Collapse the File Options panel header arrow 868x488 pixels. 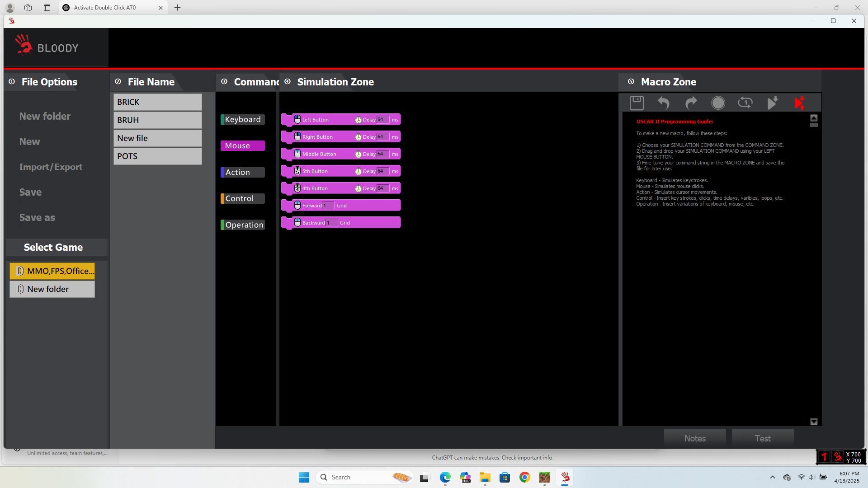[12, 82]
